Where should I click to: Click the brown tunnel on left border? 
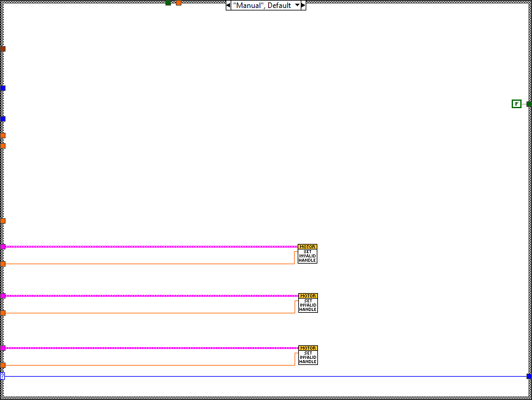point(2,49)
